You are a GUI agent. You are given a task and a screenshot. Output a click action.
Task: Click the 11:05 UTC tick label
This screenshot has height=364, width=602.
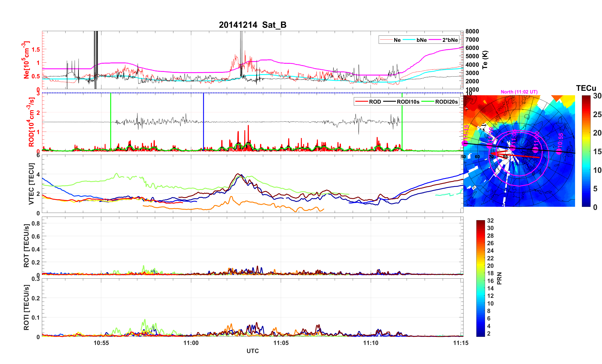(281, 343)
